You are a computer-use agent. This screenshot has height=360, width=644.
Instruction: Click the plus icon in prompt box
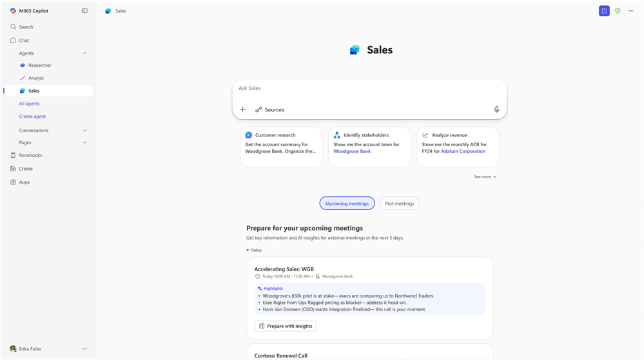[243, 109]
